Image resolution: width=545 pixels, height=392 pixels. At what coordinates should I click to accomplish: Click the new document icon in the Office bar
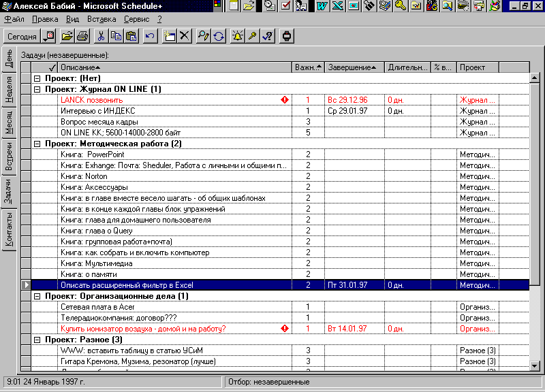tap(234, 5)
